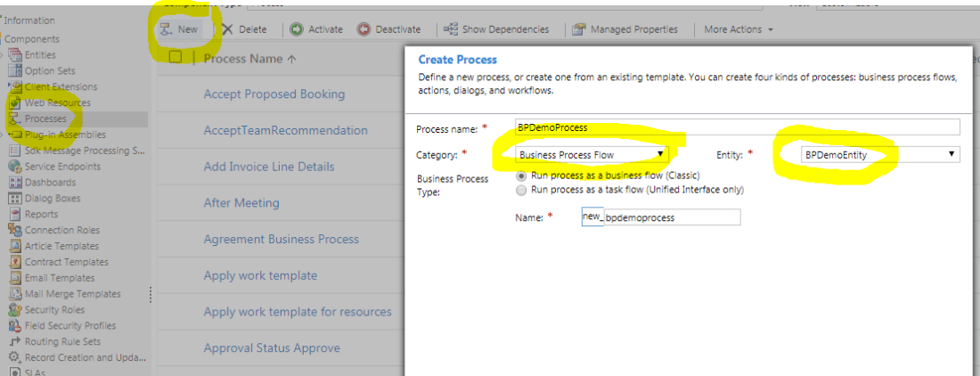Select Run process as a business flow (Classic)
This screenshot has height=376, width=980.
click(520, 176)
